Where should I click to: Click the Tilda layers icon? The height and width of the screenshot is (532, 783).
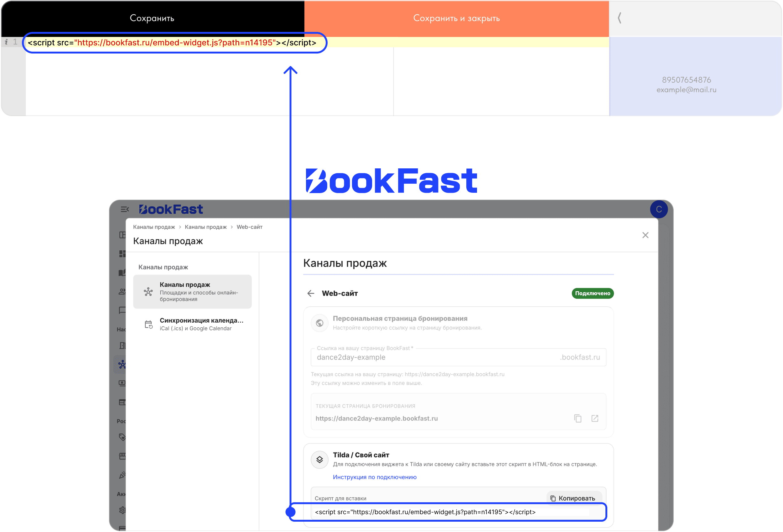tap(319, 459)
